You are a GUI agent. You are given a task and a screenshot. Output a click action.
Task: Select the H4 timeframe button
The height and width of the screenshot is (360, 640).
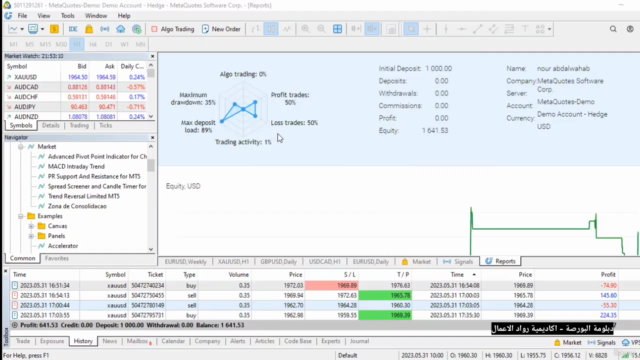click(x=93, y=44)
